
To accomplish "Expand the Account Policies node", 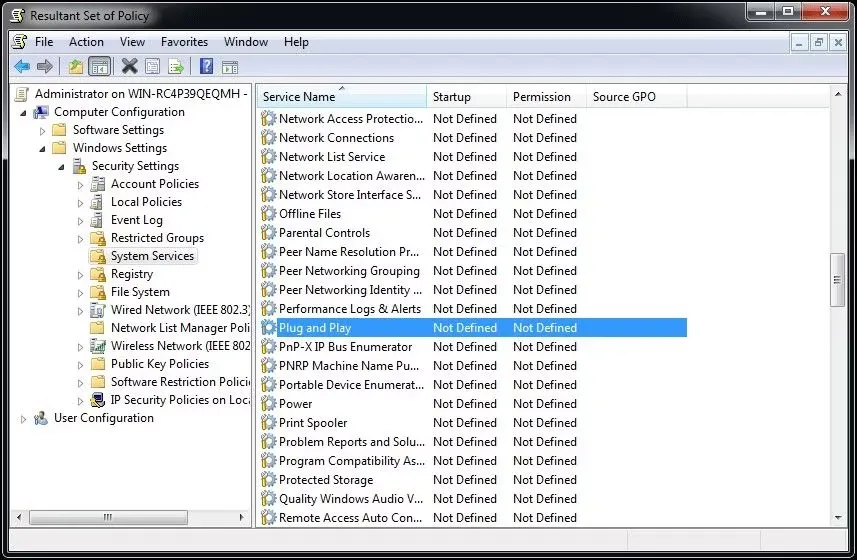I will pyautogui.click(x=80, y=184).
